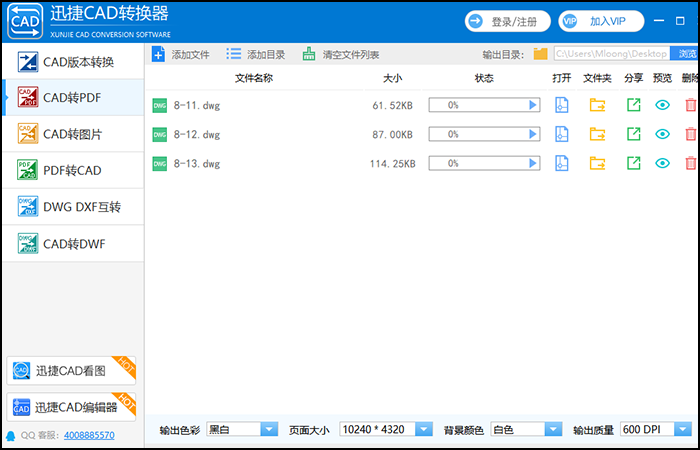Open output folder for 8-11.dwg
Screen dimensions: 700x450
click(x=597, y=105)
